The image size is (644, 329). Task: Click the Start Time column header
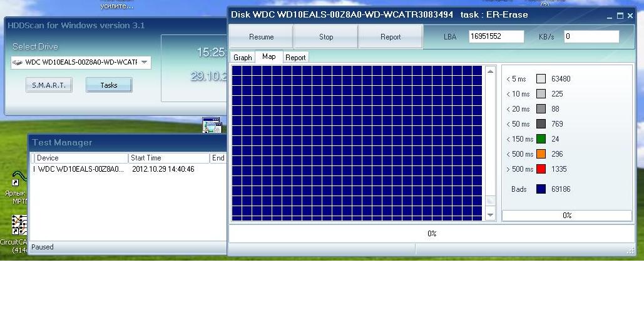coord(169,158)
